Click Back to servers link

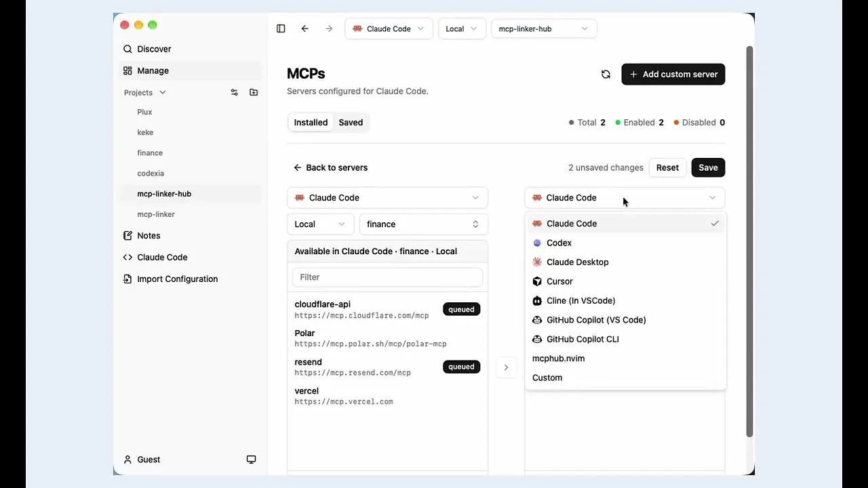[331, 167]
